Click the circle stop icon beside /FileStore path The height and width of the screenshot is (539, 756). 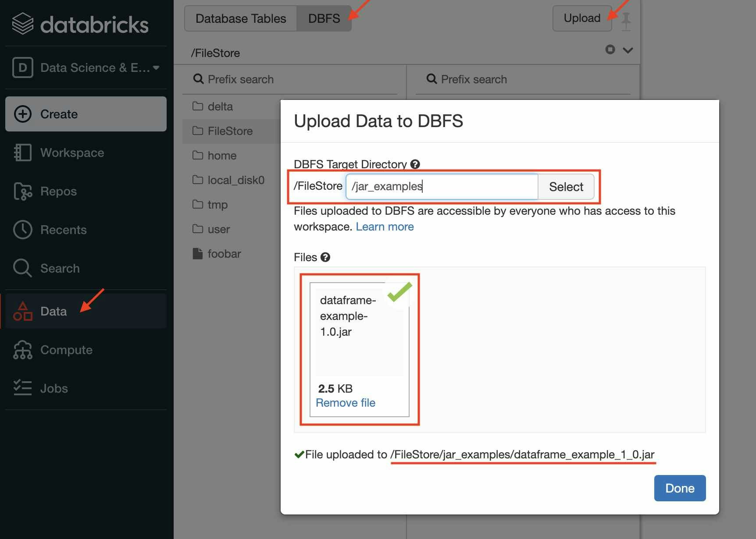click(x=610, y=50)
